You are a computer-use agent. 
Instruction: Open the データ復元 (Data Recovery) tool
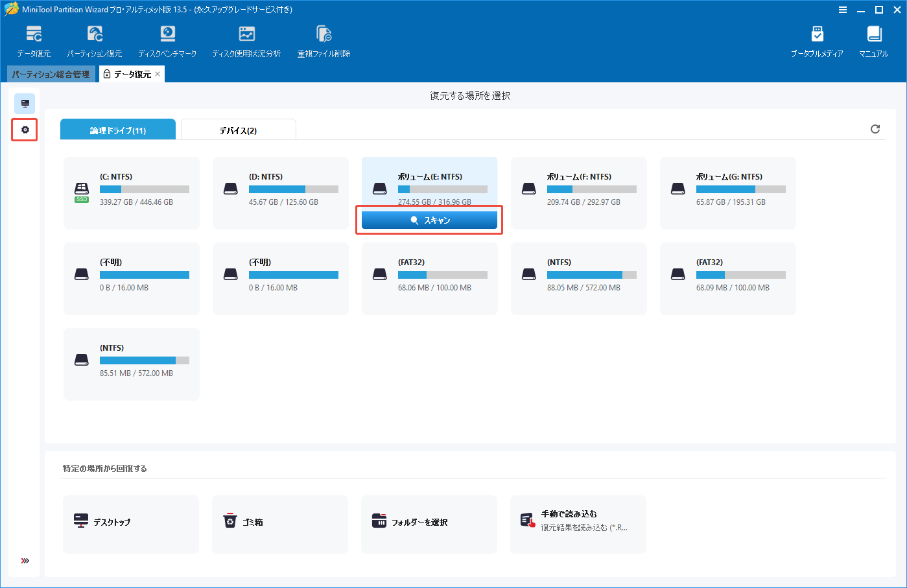[34, 40]
